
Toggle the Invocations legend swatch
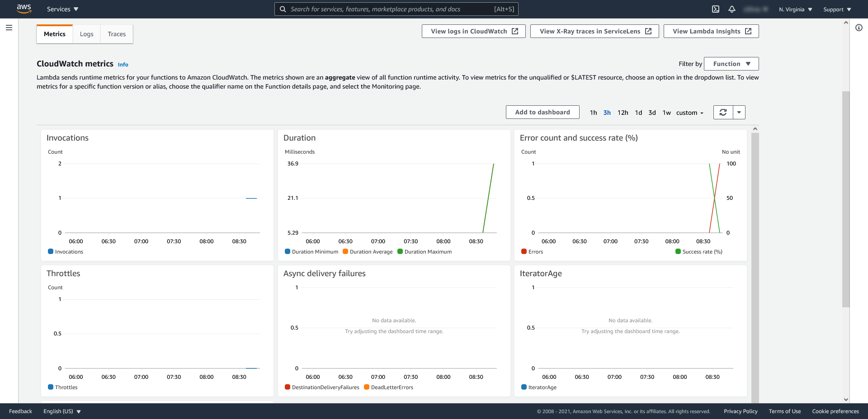click(x=51, y=251)
